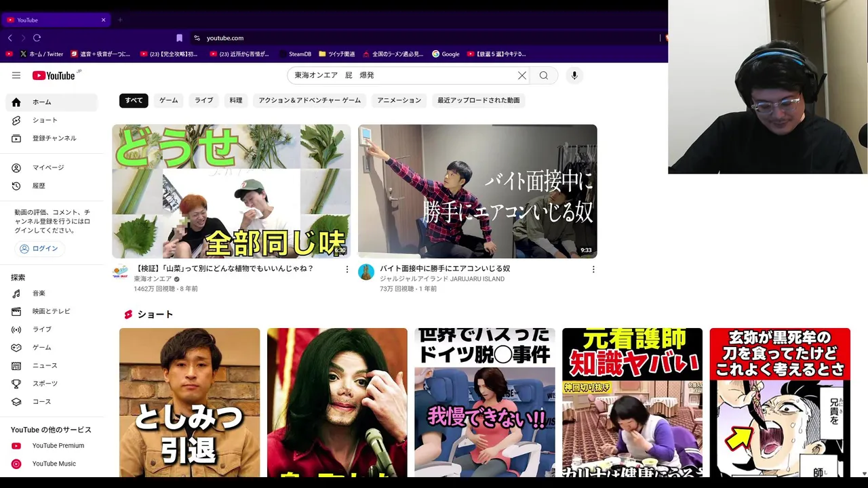The height and width of the screenshot is (488, 868).
Task: Open the 全国のラーメン bookmark
Action: pyautogui.click(x=393, y=54)
